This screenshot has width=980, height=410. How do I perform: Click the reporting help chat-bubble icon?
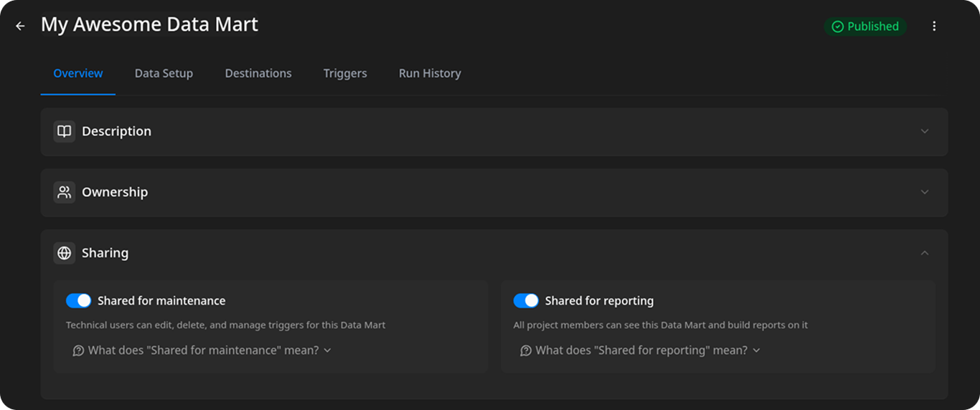coord(526,351)
